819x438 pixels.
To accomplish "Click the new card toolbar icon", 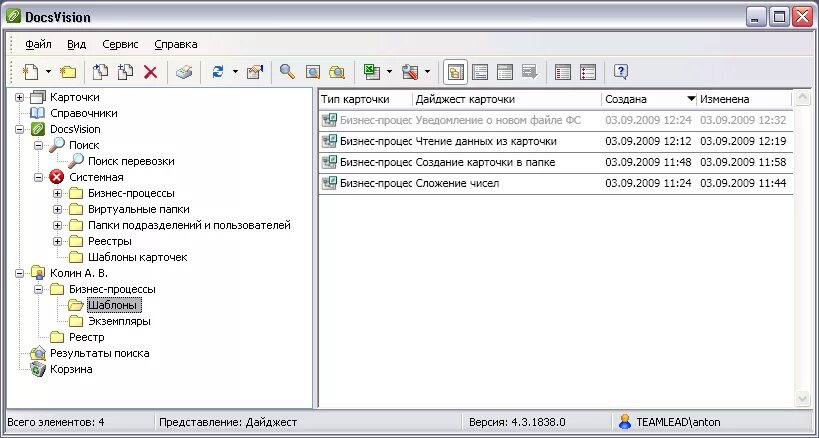I will [x=31, y=72].
